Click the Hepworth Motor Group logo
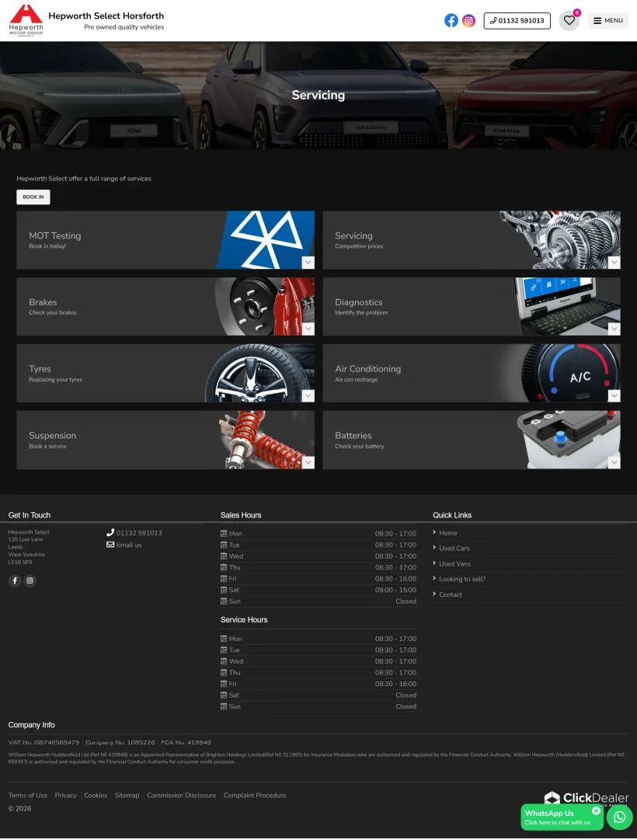This screenshot has width=637, height=840. [x=26, y=20]
